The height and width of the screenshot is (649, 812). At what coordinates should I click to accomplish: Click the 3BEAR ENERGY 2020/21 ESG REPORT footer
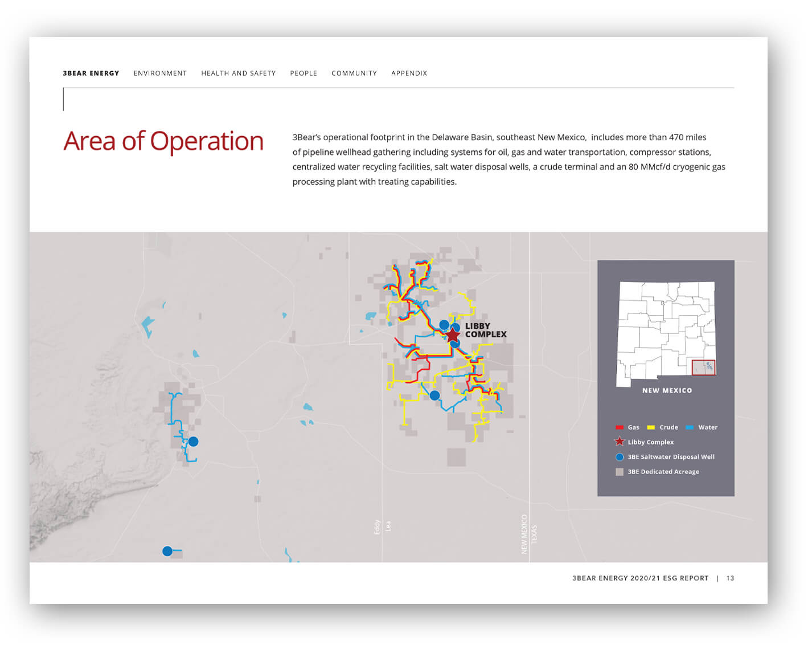pos(641,578)
